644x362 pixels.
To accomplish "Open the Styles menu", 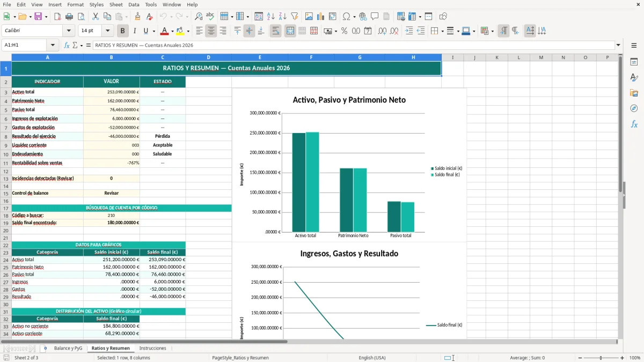I will (97, 4).
